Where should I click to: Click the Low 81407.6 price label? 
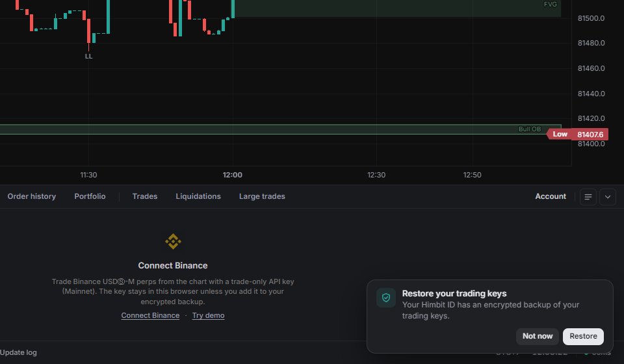tap(577, 134)
